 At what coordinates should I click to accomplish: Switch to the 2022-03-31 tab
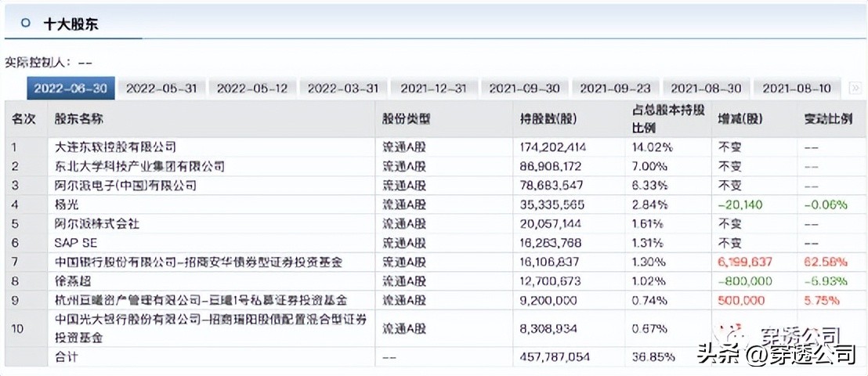click(343, 89)
